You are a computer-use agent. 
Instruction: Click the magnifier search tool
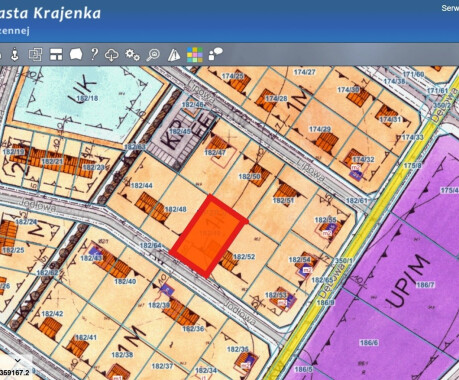(x=153, y=55)
